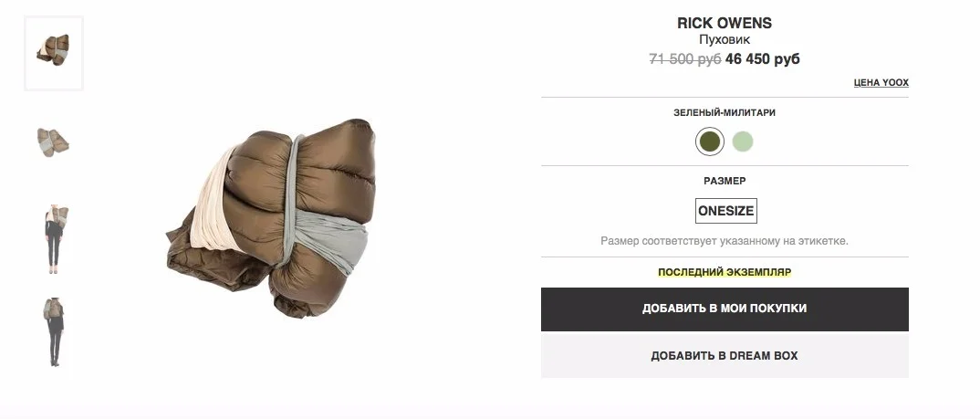Viewport: 980px width, 419px height.
Task: View the model front-view thumbnail
Action: point(55,239)
